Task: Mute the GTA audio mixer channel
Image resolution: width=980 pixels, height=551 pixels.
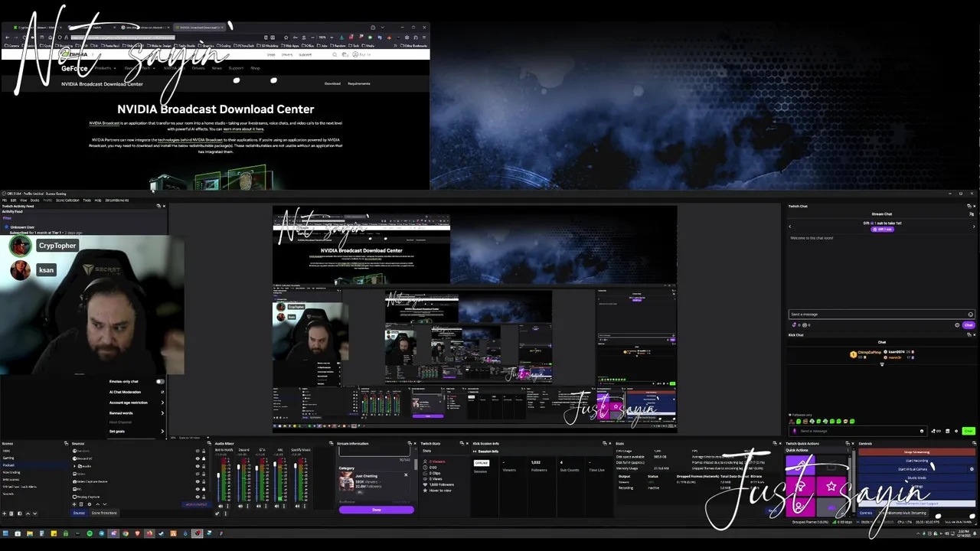Action: tap(258, 506)
